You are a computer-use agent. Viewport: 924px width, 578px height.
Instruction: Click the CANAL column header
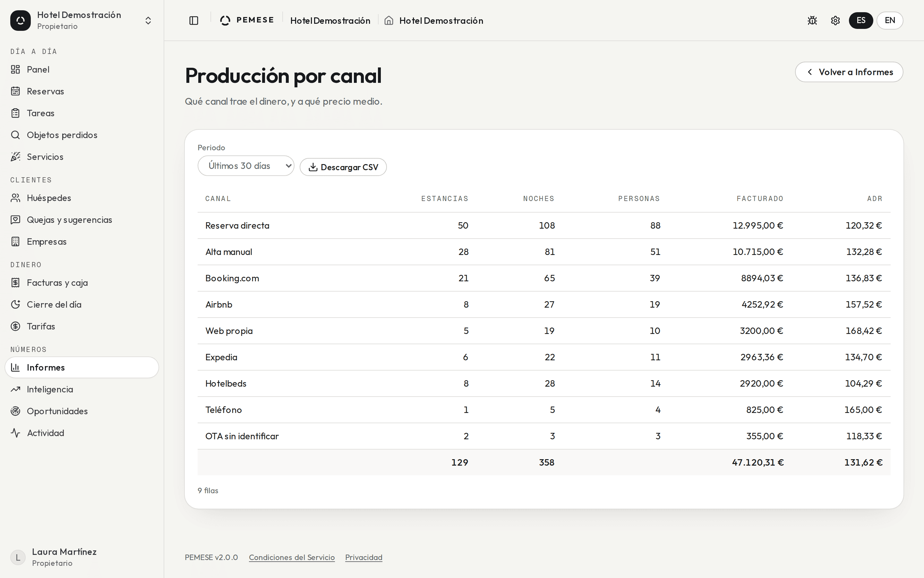point(218,199)
